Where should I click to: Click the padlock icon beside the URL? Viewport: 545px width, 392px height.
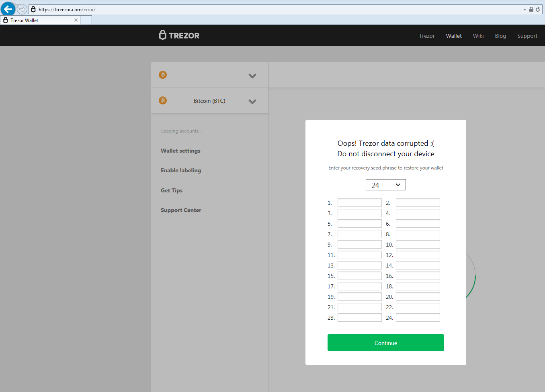coord(33,9)
